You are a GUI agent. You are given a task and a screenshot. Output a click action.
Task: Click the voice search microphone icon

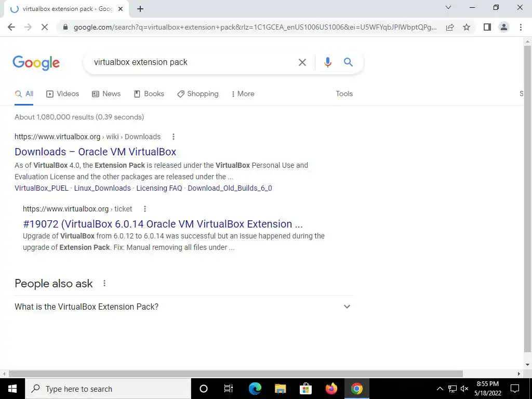coord(327,62)
